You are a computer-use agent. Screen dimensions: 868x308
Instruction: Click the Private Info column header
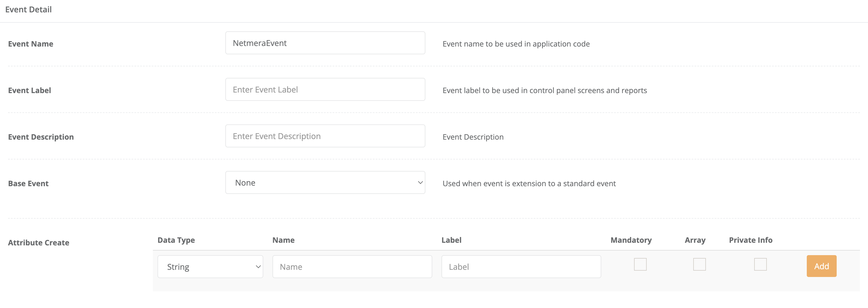[x=750, y=240]
